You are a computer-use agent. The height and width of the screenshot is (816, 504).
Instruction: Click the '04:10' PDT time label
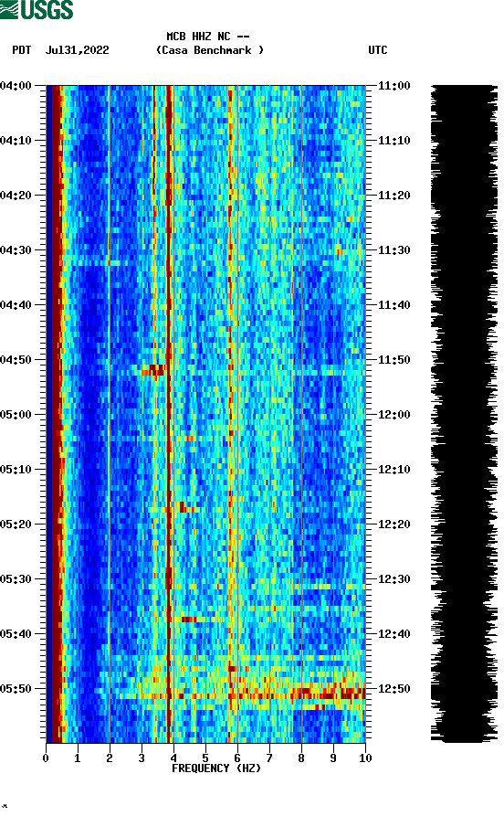[16, 141]
